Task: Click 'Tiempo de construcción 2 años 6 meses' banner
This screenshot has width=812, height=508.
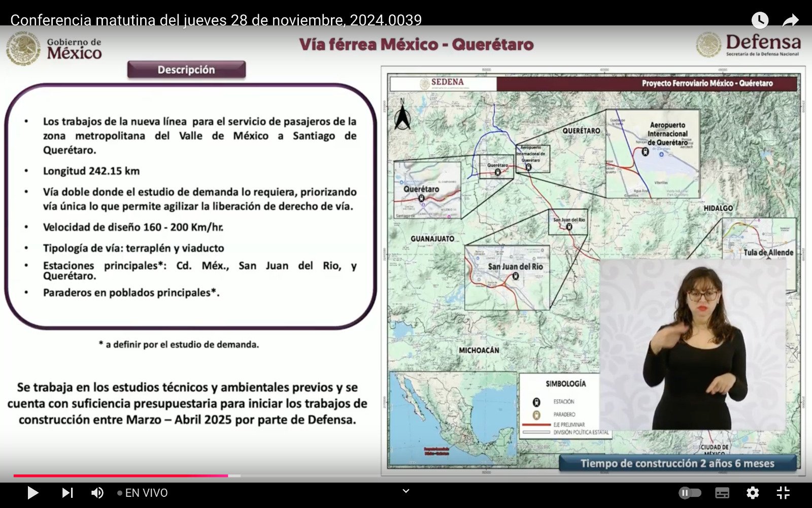Action: tap(678, 463)
